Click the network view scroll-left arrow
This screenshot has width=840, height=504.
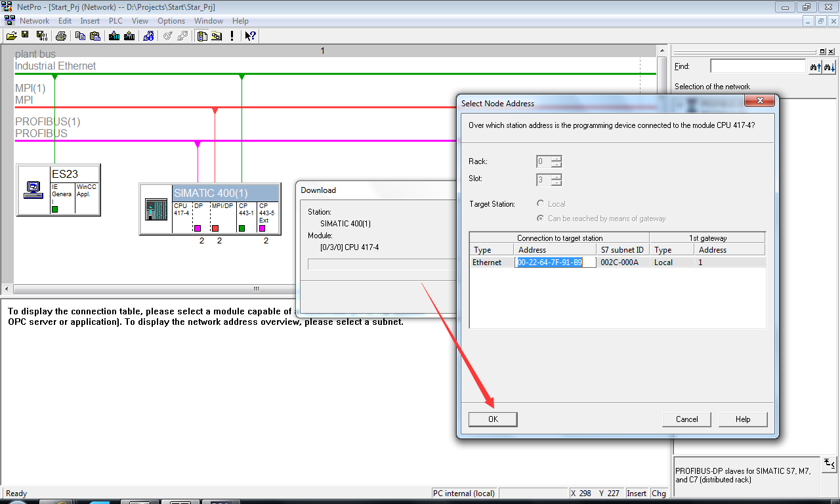7,289
